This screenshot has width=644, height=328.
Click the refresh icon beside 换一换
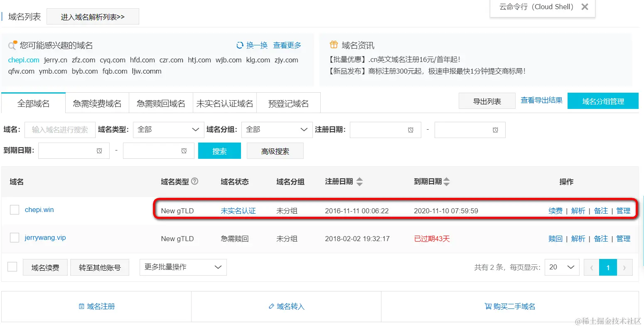pos(240,45)
